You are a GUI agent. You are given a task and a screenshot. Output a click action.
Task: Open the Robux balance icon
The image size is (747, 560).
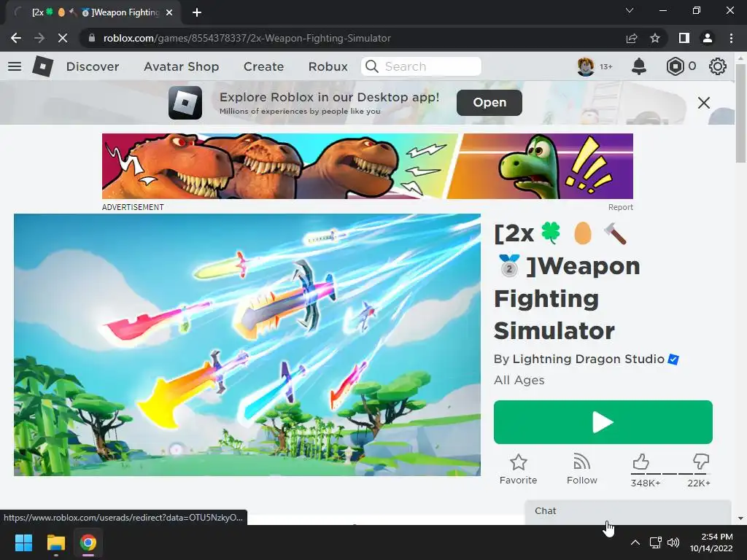pyautogui.click(x=675, y=66)
